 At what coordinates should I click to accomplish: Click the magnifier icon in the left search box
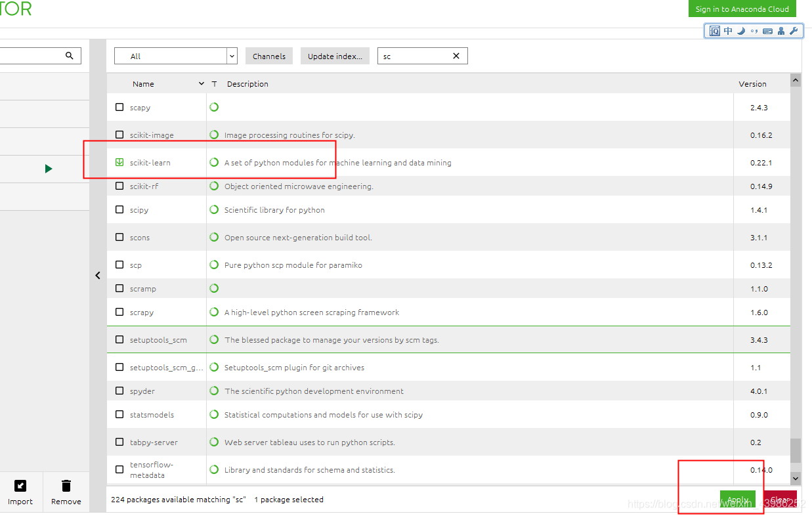tap(70, 56)
